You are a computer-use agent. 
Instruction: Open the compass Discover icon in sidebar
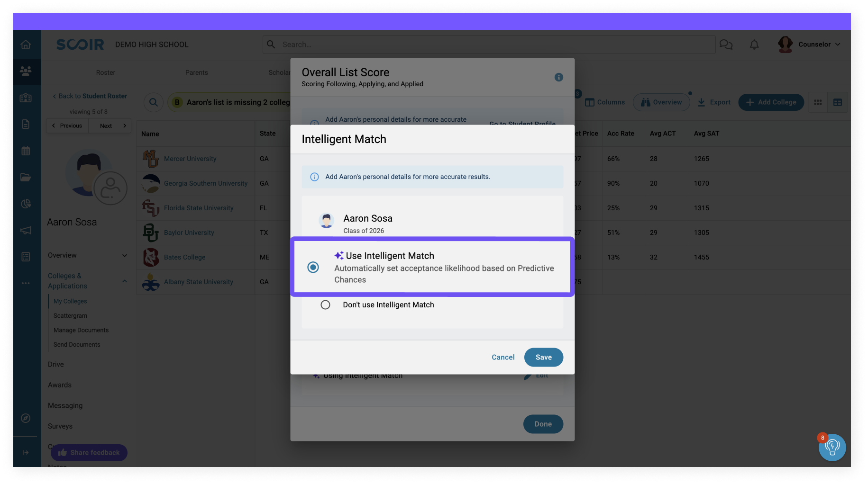pyautogui.click(x=26, y=418)
